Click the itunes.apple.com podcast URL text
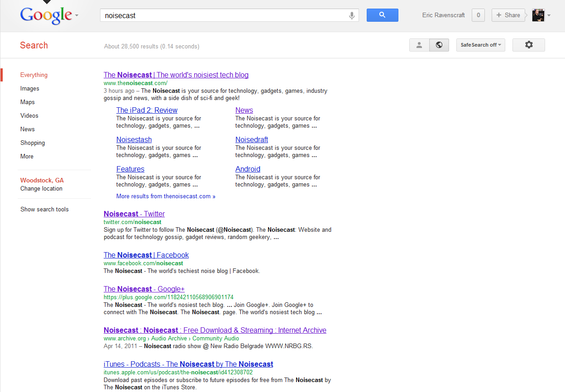 click(x=178, y=373)
